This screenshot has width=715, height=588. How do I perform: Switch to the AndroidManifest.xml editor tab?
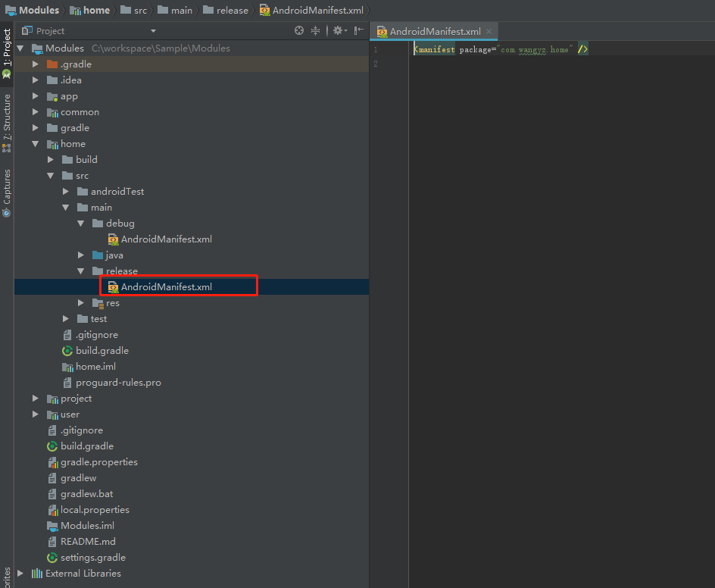pos(435,32)
